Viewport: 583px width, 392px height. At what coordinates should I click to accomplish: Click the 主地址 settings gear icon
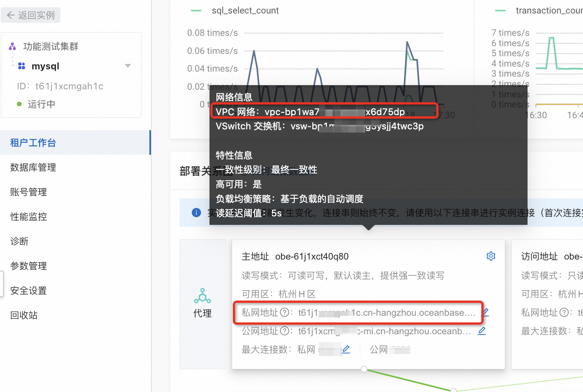[491, 256]
